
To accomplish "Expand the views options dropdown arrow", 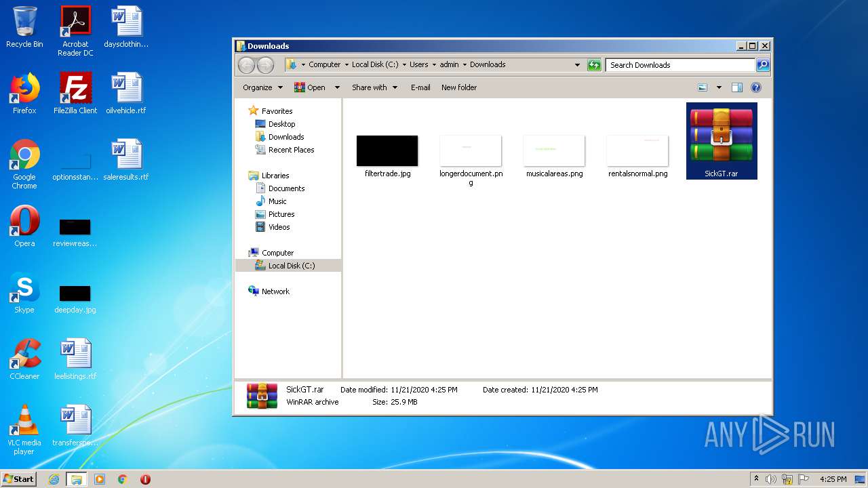I will tap(719, 87).
